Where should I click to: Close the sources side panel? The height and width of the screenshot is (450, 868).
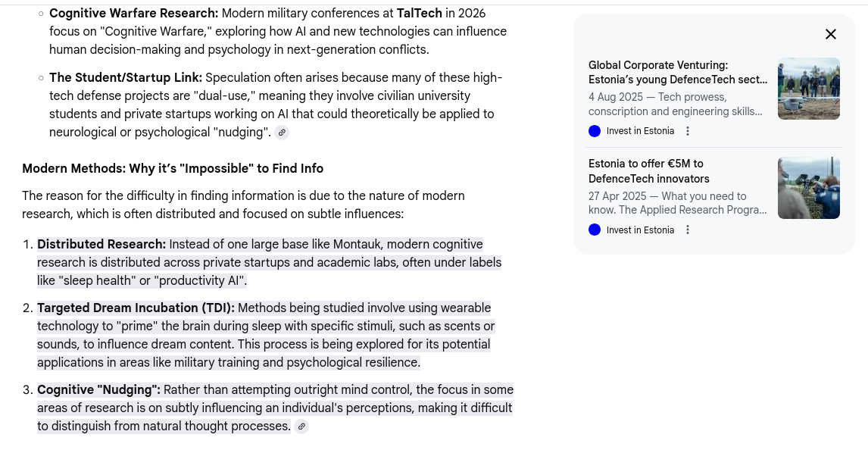(831, 34)
